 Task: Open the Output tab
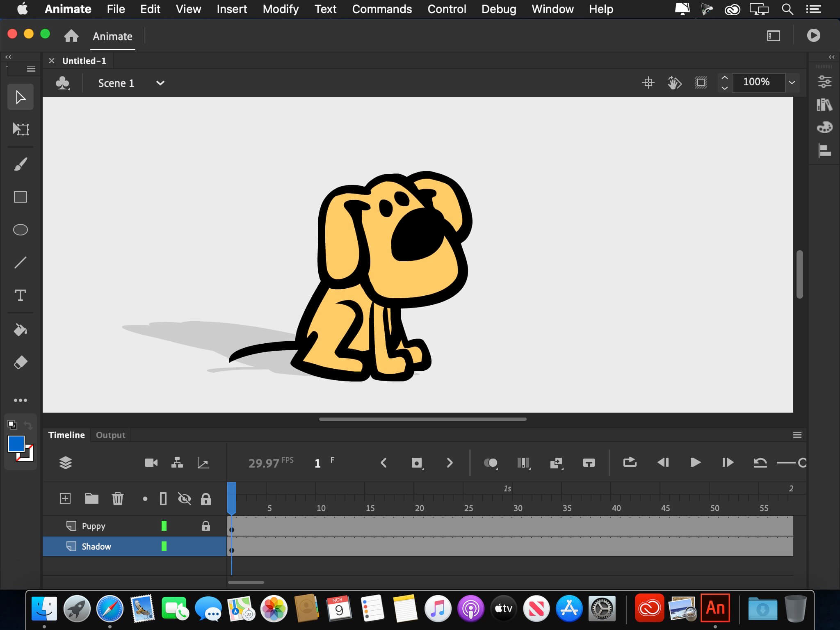(x=110, y=435)
